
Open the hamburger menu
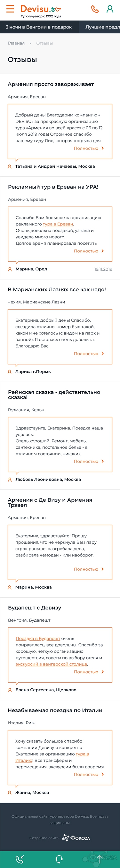pyautogui.click(x=11, y=9)
